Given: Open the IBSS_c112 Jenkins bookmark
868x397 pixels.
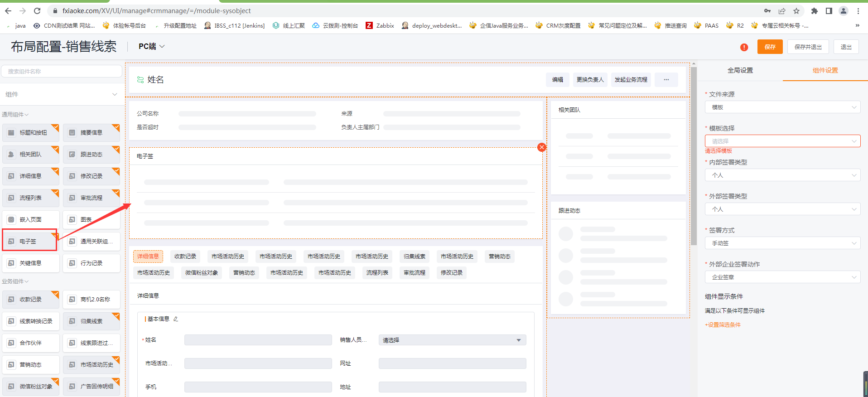Looking at the screenshot, I should tap(235, 25).
